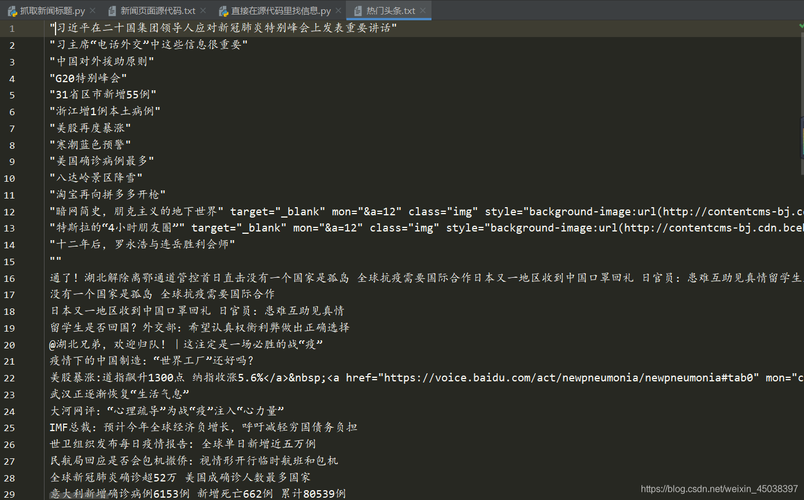Click line number 15 in the gutter
The width and height of the screenshot is (804, 500).
pos(9,262)
